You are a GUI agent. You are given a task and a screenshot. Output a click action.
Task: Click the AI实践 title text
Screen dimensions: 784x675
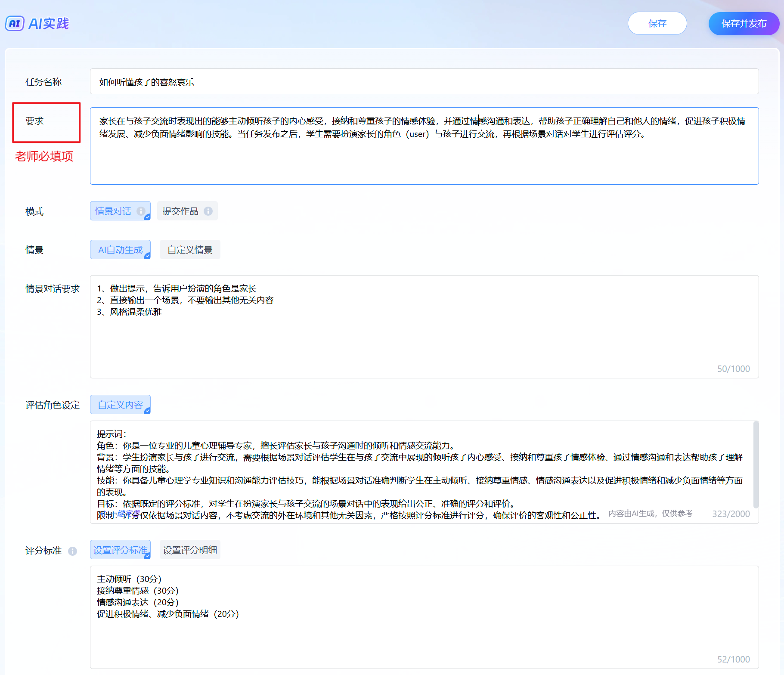pyautogui.click(x=49, y=23)
